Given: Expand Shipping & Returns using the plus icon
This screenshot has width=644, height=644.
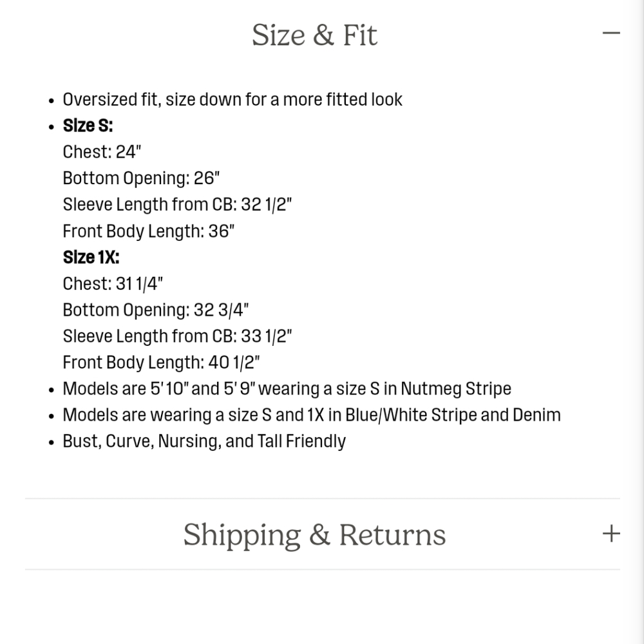Looking at the screenshot, I should (611, 533).
